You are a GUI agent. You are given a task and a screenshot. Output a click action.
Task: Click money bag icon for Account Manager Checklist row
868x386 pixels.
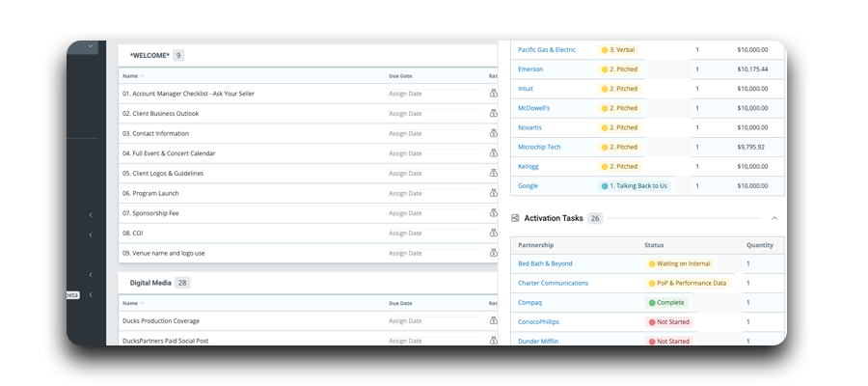click(x=493, y=94)
